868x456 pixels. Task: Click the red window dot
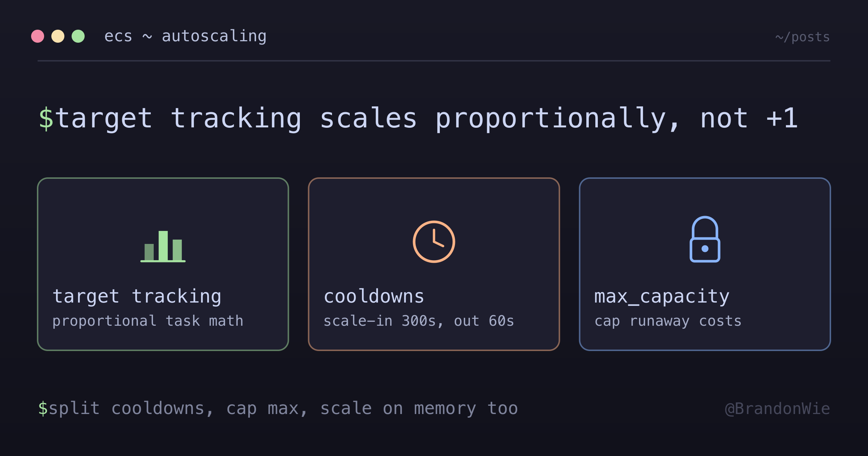(38, 36)
